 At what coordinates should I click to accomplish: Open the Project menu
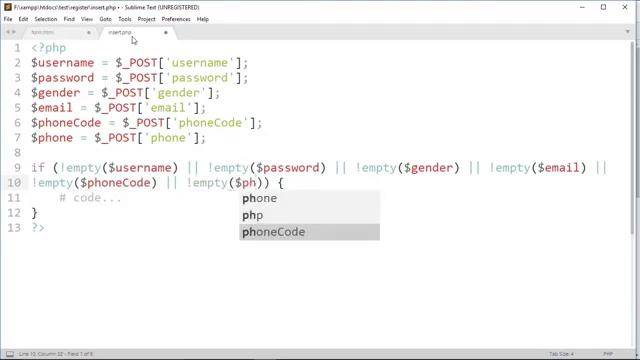147,19
